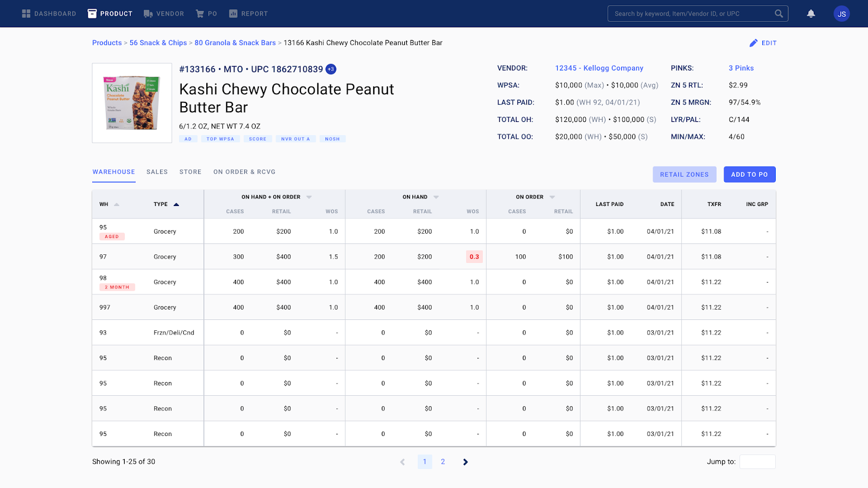This screenshot has width=868, height=488.
Task: Click the LAST PAID column header
Action: (610, 204)
